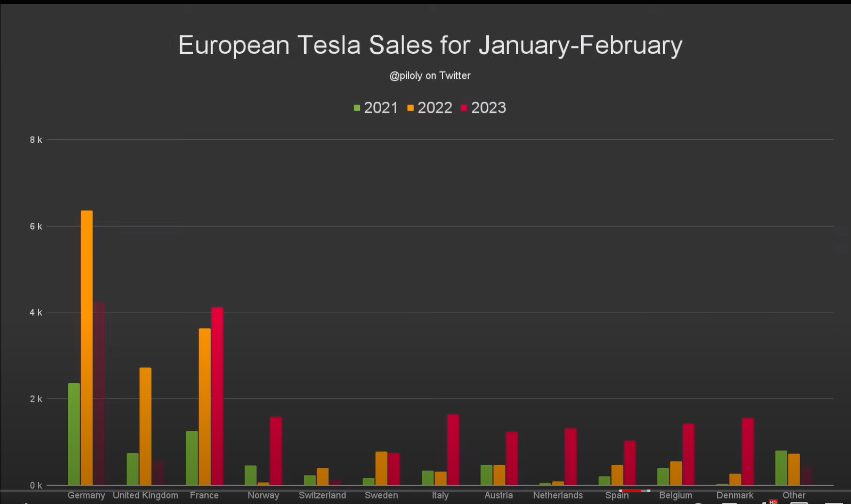The image size is (851, 504).
Task: Open the @piloly on Twitter credit
Action: 430,76
